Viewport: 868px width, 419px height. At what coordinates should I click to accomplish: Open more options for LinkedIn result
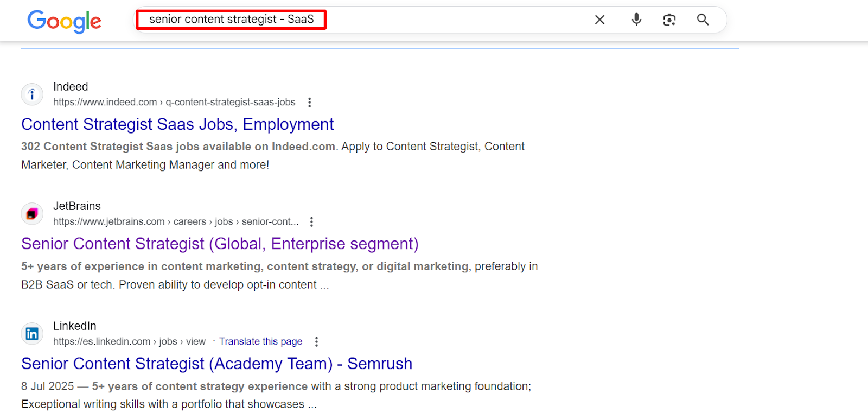(316, 341)
